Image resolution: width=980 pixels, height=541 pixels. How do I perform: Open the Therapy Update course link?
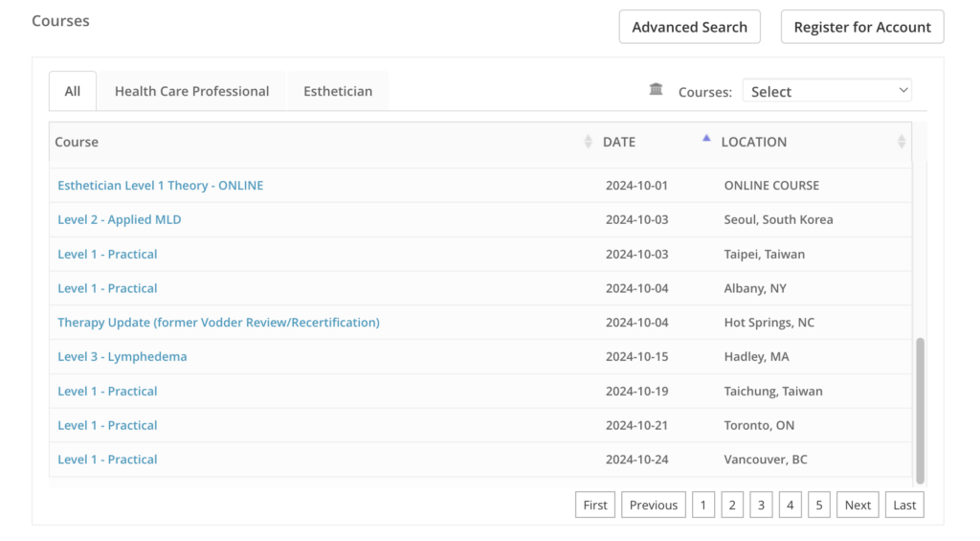(x=218, y=322)
